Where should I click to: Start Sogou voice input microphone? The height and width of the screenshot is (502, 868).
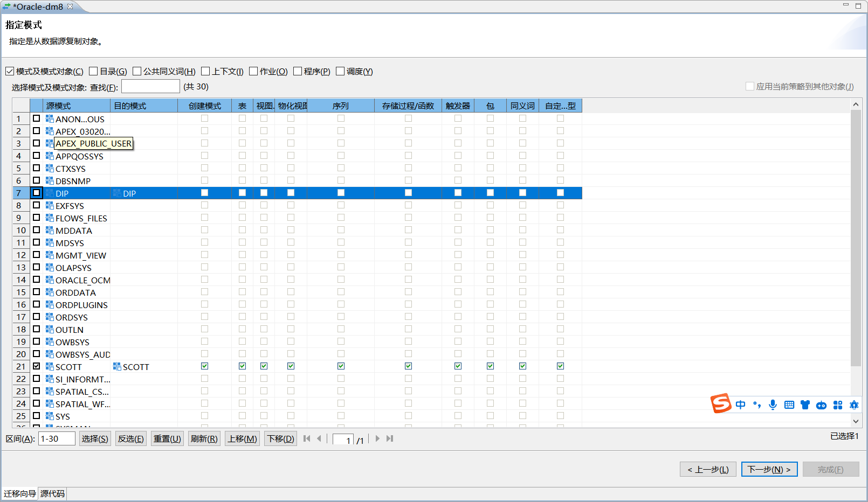click(773, 405)
